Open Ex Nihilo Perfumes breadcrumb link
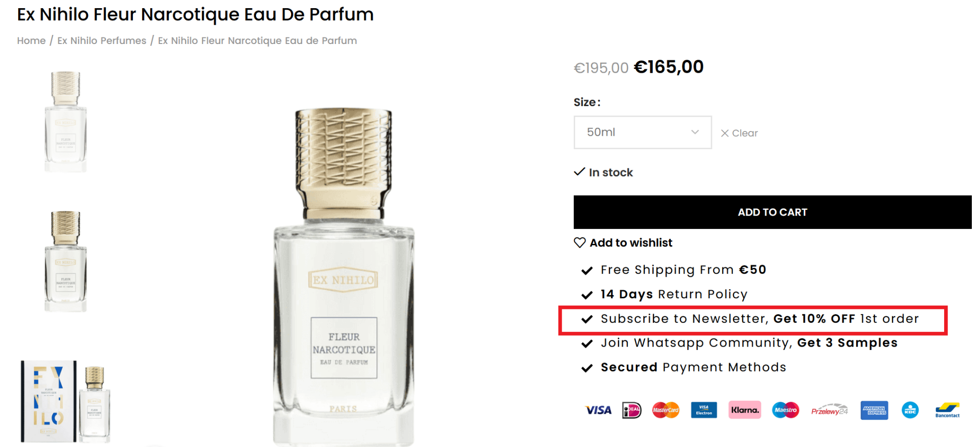Viewport: 980px width, 447px height. (x=102, y=41)
